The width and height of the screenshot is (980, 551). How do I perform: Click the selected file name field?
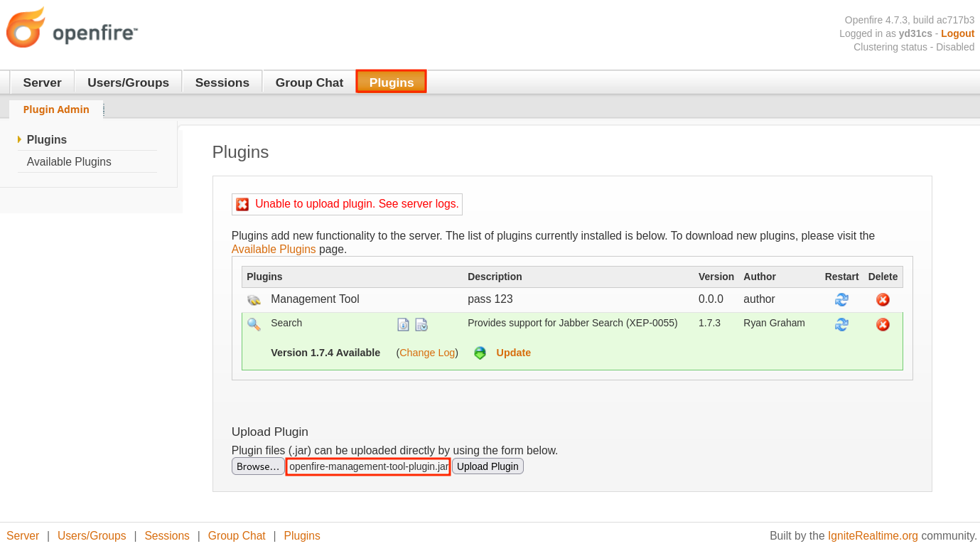(x=368, y=466)
